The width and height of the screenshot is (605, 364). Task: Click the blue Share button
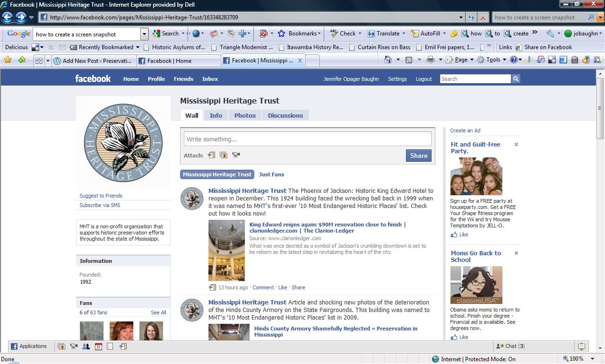click(x=418, y=156)
